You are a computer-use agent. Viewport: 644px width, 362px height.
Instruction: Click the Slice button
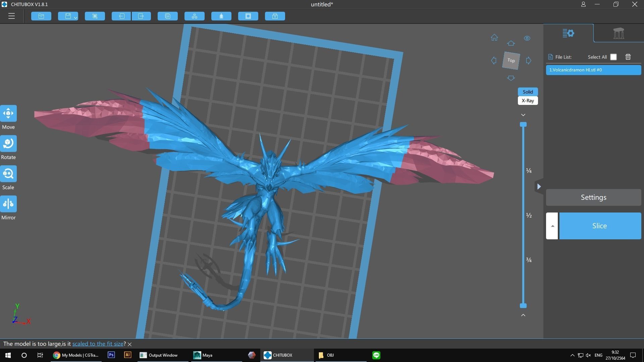tap(600, 226)
